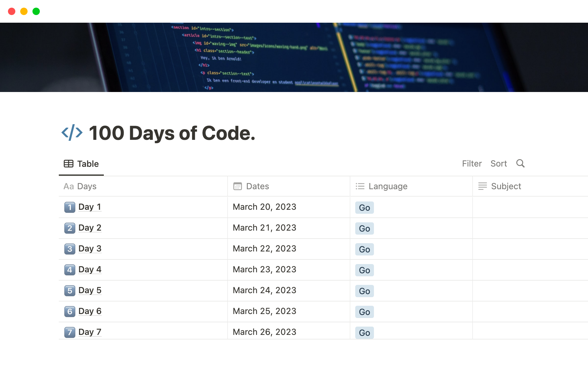The height and width of the screenshot is (368, 588).
Task: Open the Day 3 page link
Action: pos(89,249)
